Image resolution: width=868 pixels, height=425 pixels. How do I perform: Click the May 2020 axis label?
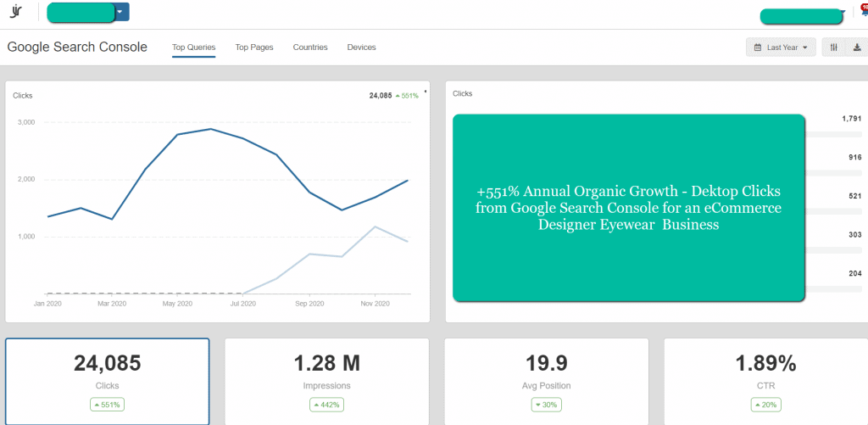[177, 304]
